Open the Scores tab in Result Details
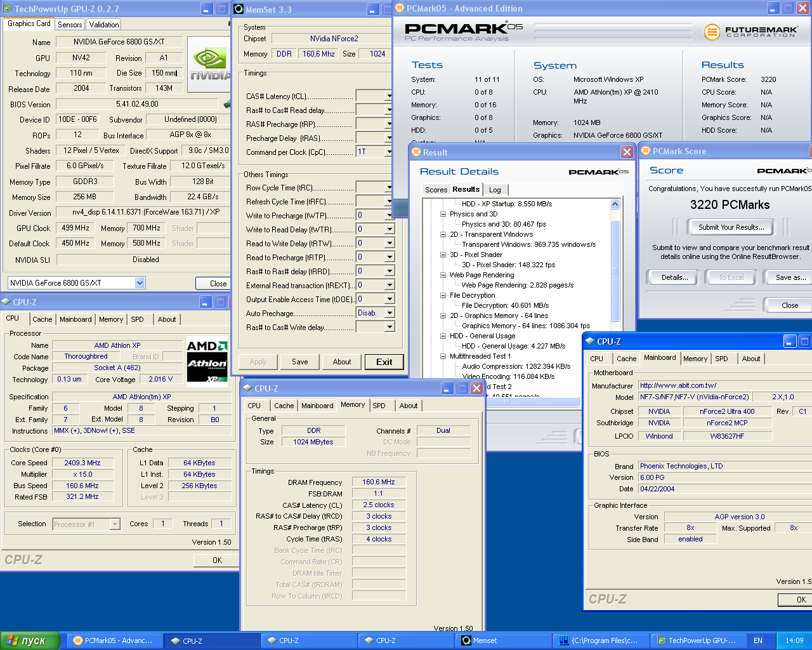This screenshot has height=650, width=812. pyautogui.click(x=436, y=190)
